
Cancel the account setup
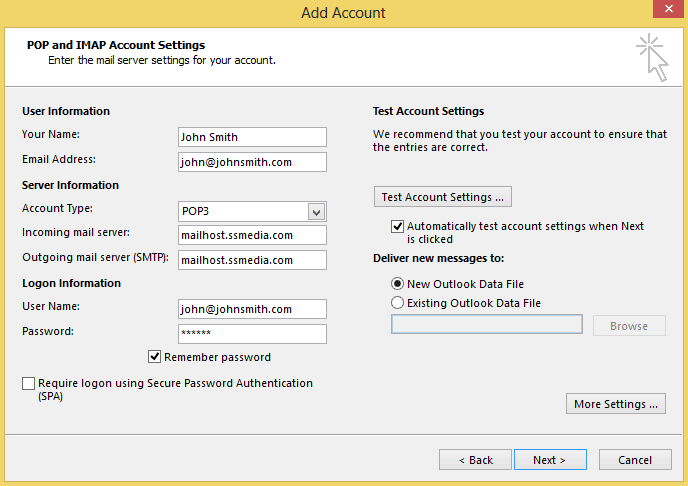point(635,460)
